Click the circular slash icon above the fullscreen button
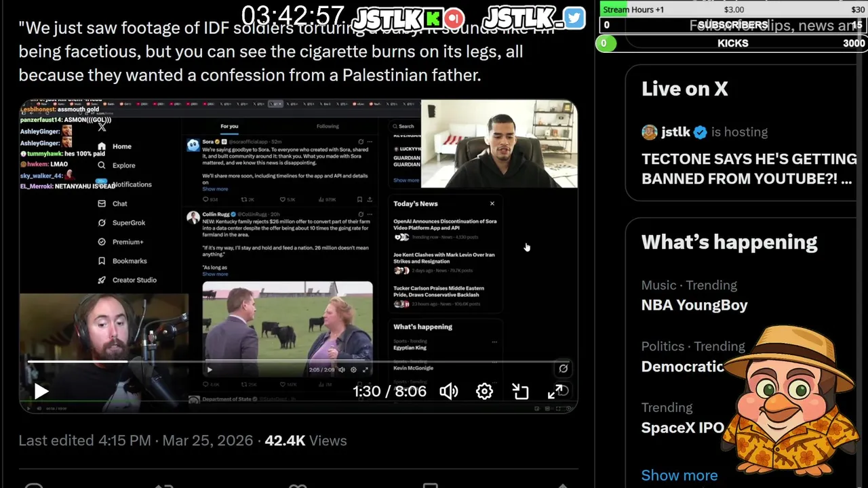The height and width of the screenshot is (488, 868). pyautogui.click(x=563, y=368)
